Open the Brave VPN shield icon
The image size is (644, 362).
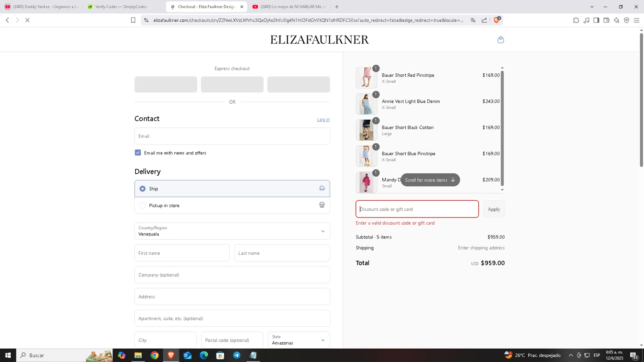click(626, 20)
